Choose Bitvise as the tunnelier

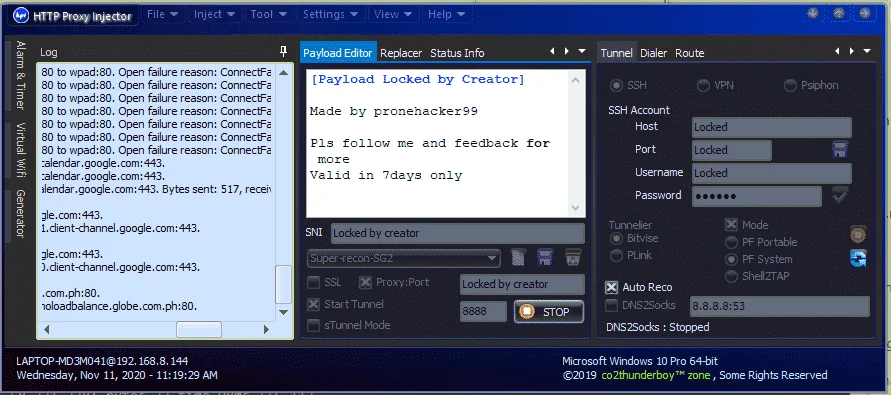click(616, 239)
